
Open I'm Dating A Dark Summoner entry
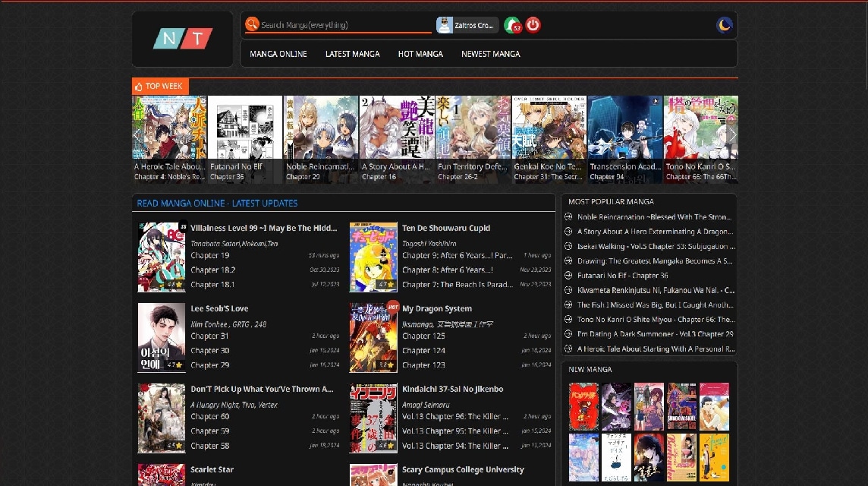655,334
